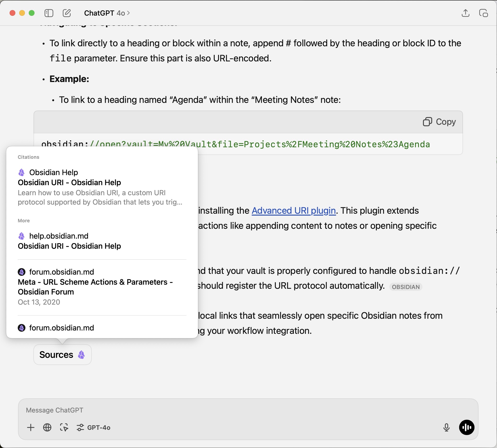Toggle the Sources button
This screenshot has height=448, width=497.
pos(63,355)
